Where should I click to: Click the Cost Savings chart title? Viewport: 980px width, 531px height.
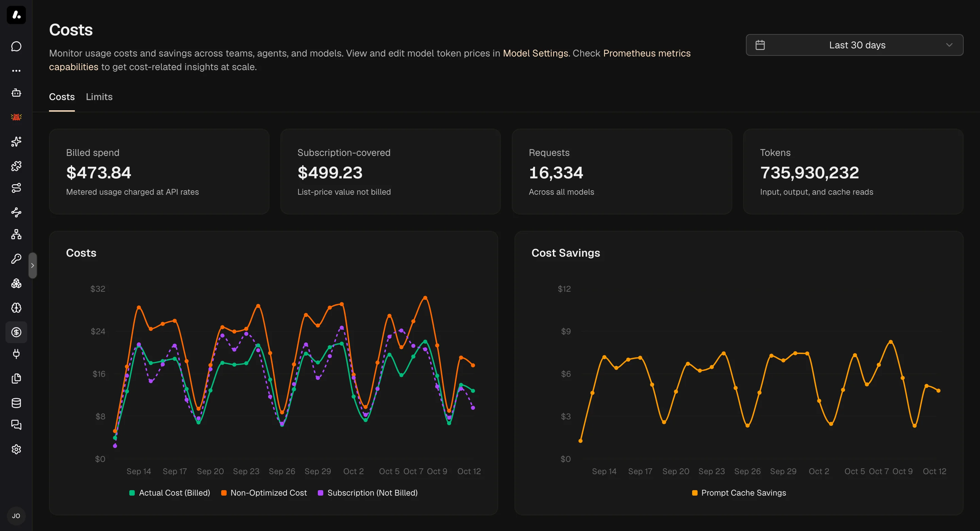pyautogui.click(x=566, y=253)
